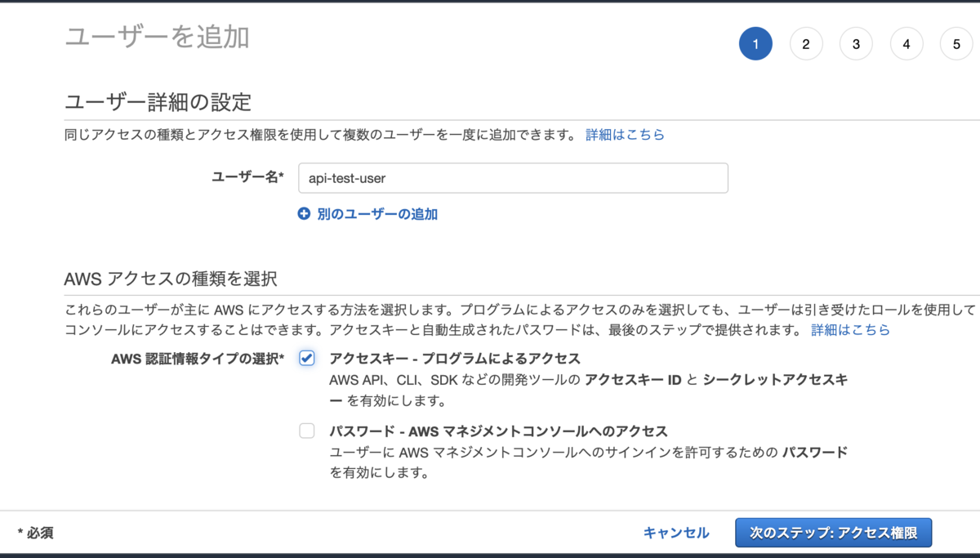The height and width of the screenshot is (558, 980).
Task: Go to wizard step 1
Action: (755, 44)
